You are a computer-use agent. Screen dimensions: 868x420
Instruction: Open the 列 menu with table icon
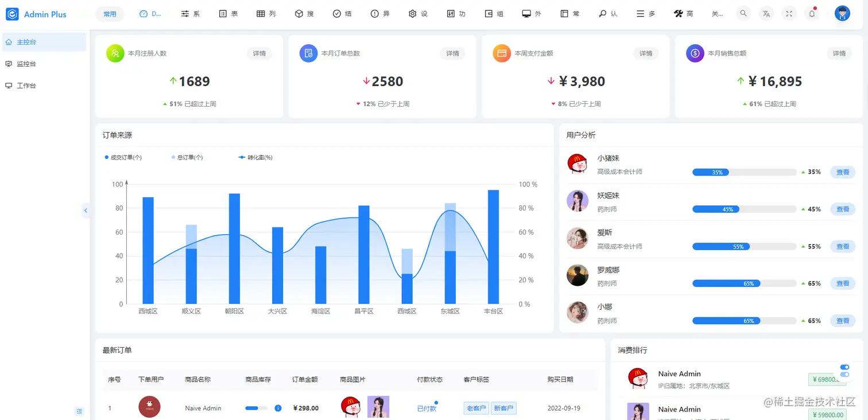tap(266, 14)
